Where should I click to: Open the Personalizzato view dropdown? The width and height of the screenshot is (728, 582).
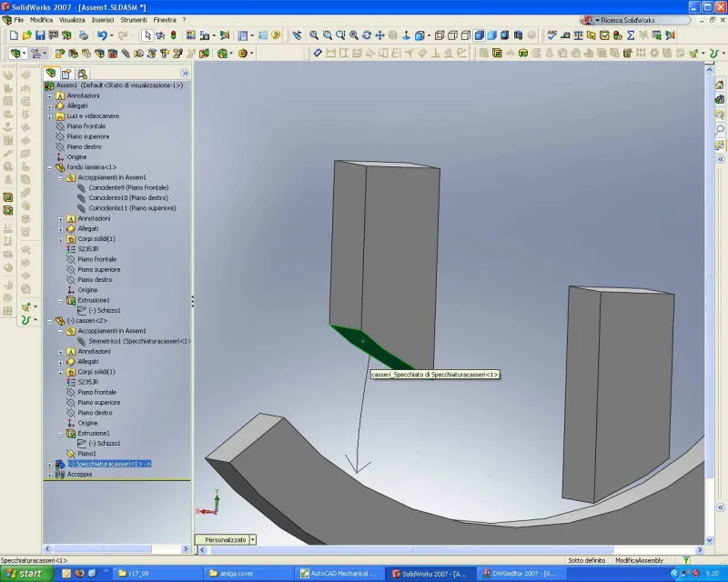(253, 540)
